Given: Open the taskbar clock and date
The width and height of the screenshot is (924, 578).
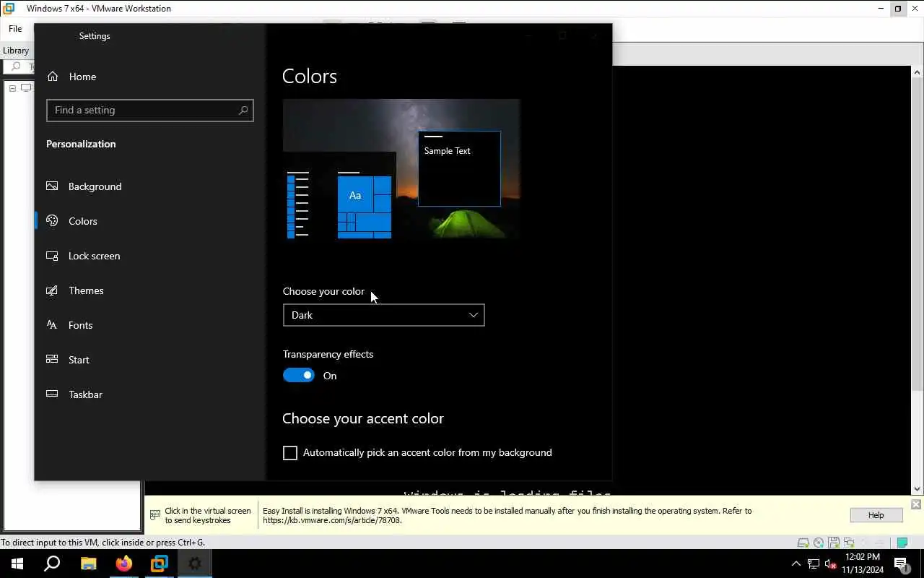Looking at the screenshot, I should 863,564.
